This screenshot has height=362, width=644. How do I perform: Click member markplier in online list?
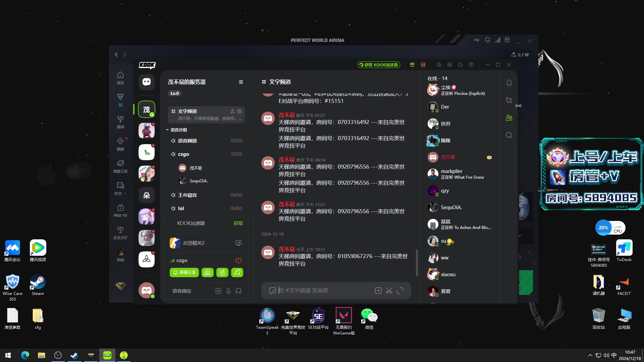pyautogui.click(x=460, y=174)
